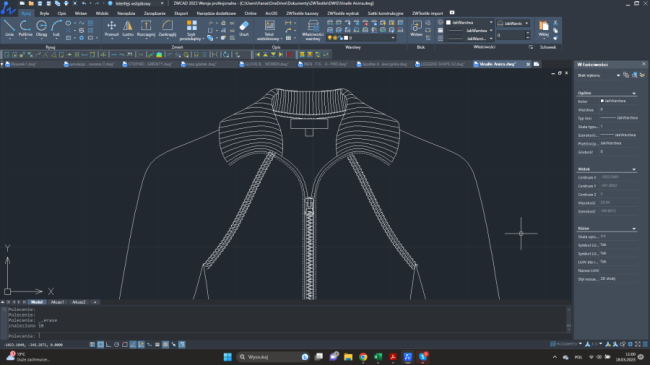Select the Polilinia (polyline) tool
The height and width of the screenshot is (365, 650).
25,28
